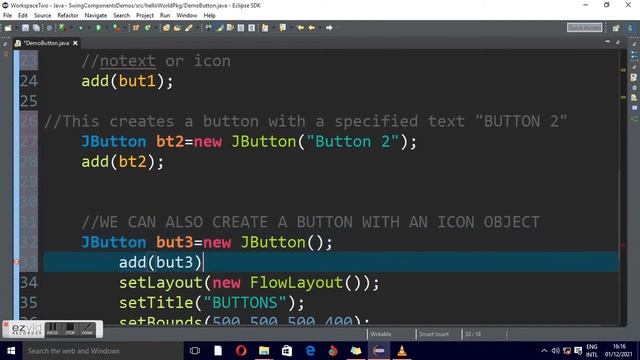
Task: Click the Previous Annotation toolbar icon
Action: point(282,28)
